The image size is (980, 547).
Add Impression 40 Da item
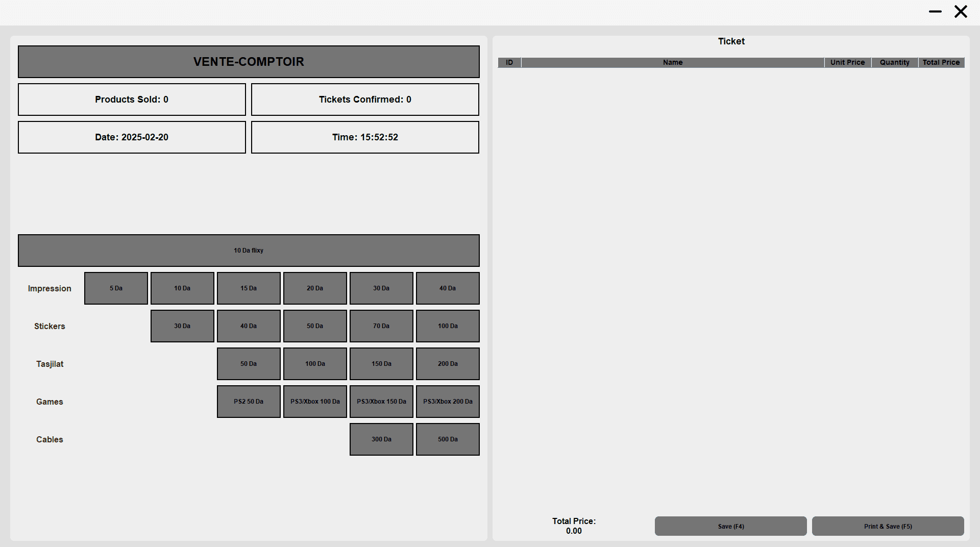tap(448, 288)
